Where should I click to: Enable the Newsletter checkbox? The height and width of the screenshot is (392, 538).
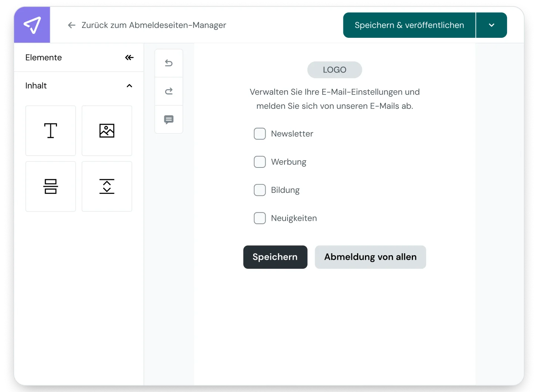click(x=260, y=133)
